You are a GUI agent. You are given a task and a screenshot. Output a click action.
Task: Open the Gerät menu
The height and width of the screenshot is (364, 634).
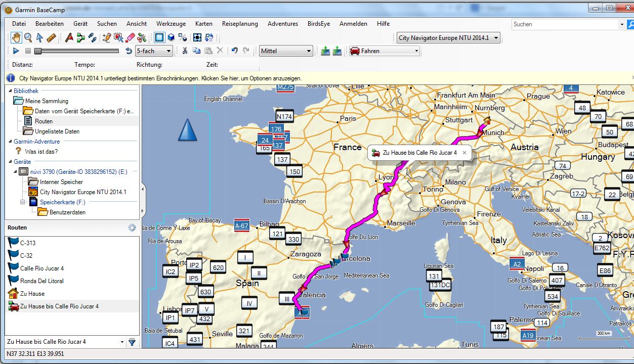pyautogui.click(x=80, y=24)
